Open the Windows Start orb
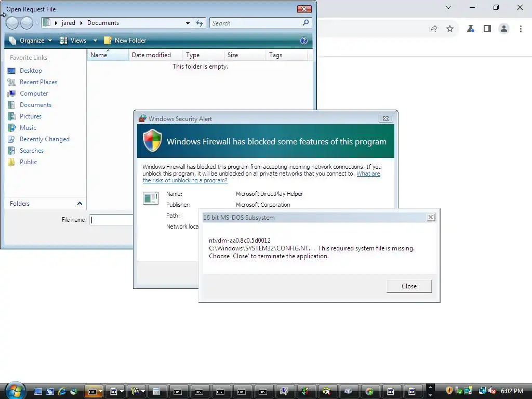Screen dimensions: 532x399 15,391
